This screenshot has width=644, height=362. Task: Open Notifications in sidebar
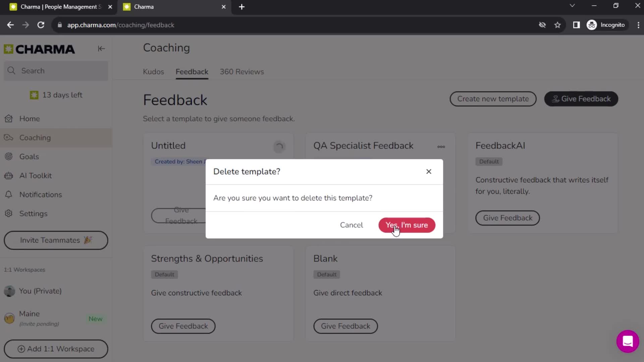click(x=56, y=195)
